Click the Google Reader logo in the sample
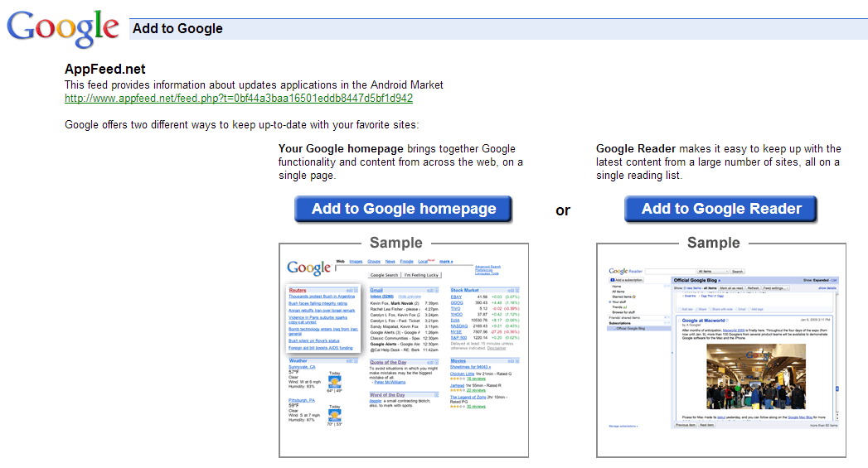 point(626,271)
